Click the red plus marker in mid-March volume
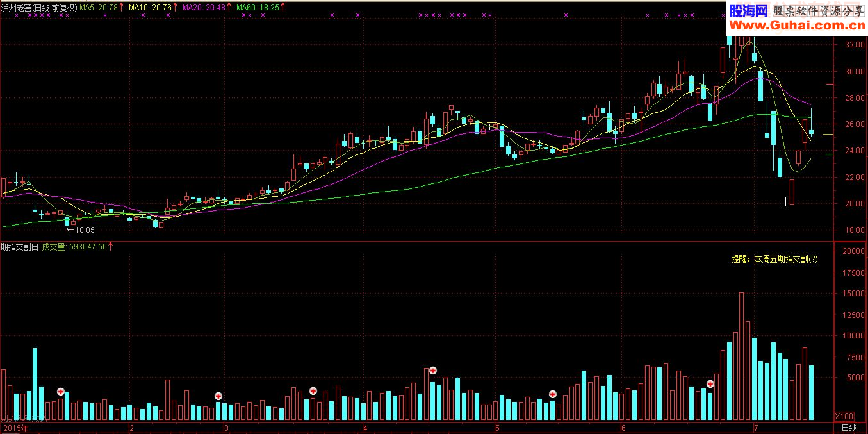 [313, 390]
